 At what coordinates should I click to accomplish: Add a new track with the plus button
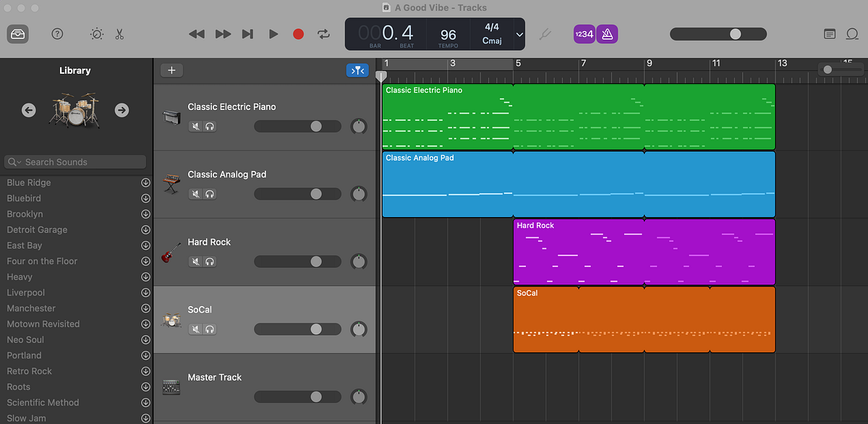(171, 70)
